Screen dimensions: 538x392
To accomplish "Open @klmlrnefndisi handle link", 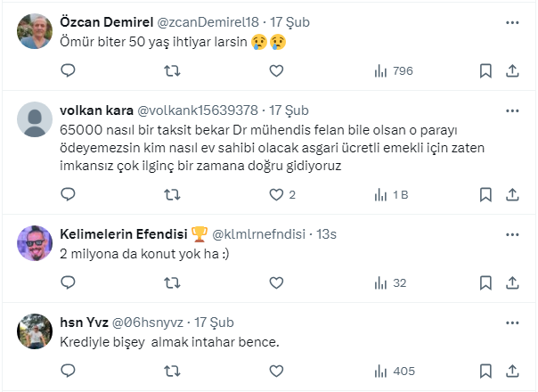I will [257, 233].
